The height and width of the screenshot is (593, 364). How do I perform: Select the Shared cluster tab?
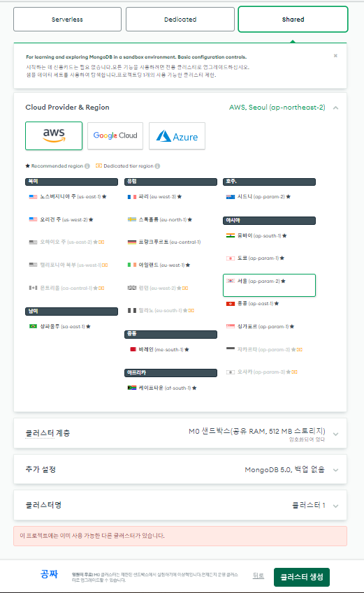pos(293,20)
